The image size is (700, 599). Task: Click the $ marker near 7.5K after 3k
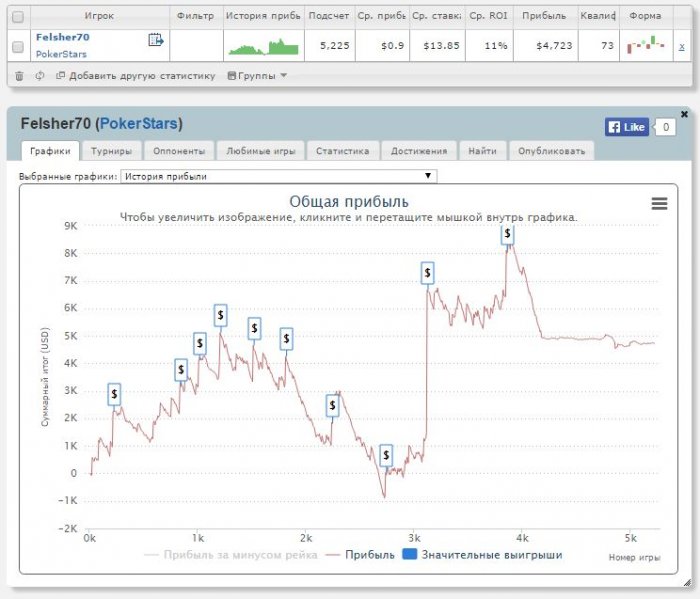[x=428, y=273]
